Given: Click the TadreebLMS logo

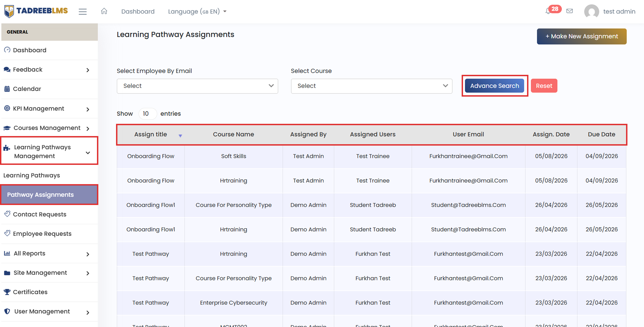Looking at the screenshot, I should 36,11.
